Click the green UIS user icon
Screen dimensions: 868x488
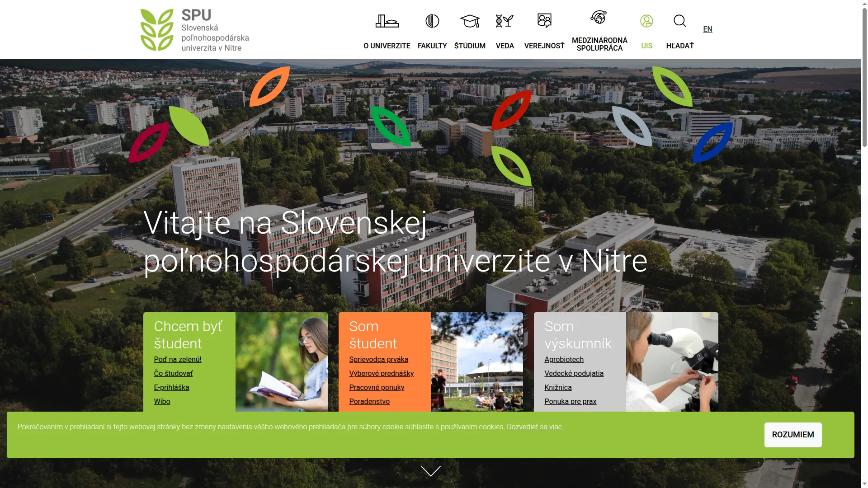(x=646, y=21)
